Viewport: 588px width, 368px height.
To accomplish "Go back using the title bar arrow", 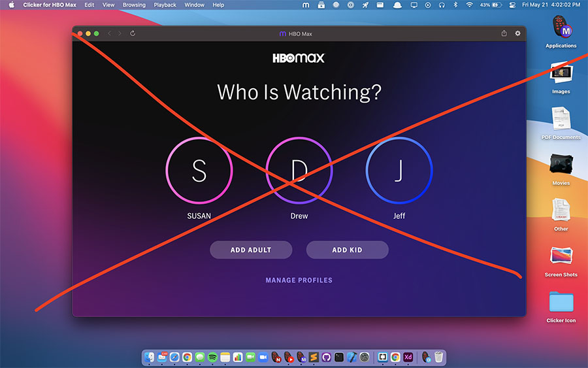I will [x=110, y=33].
